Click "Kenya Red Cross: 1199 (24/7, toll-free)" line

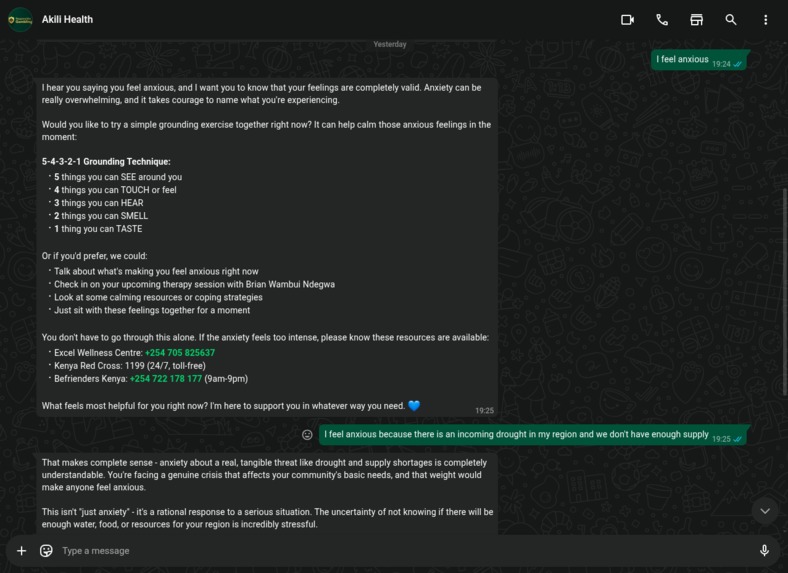coord(130,366)
